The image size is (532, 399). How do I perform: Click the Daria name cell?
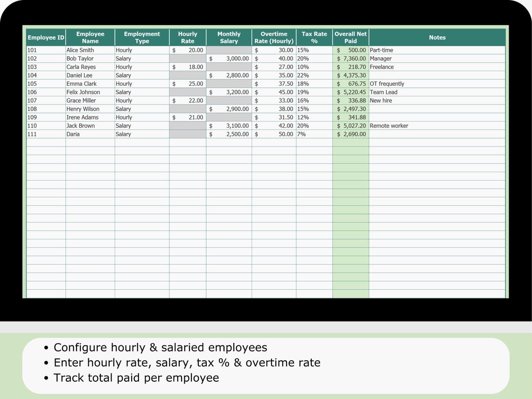point(90,134)
